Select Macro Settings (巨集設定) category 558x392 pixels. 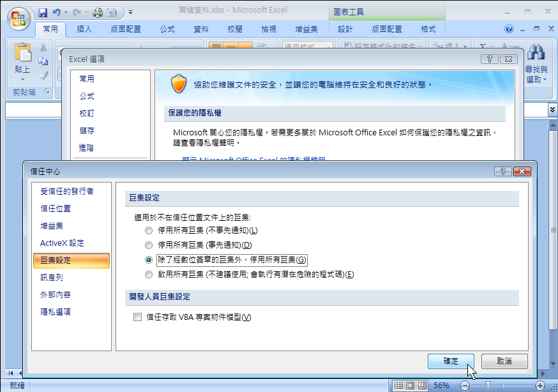71,260
